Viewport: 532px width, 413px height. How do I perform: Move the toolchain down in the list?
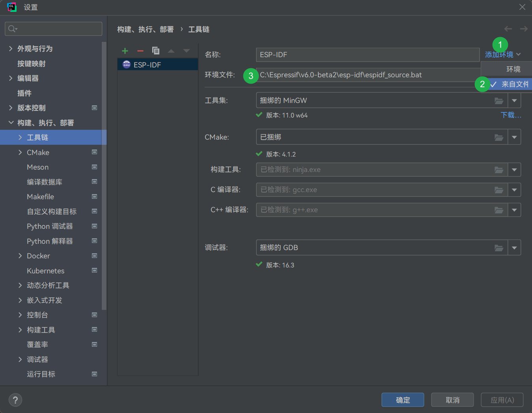click(187, 51)
